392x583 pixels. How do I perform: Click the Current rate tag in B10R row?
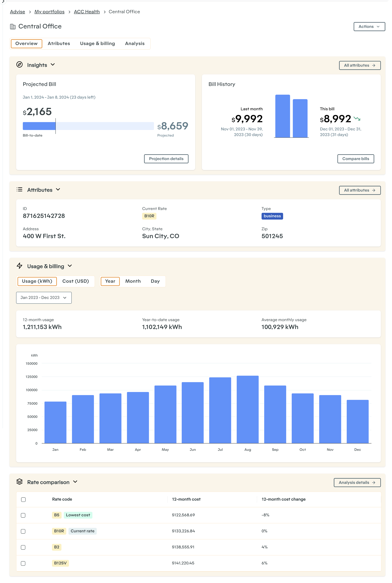(x=83, y=531)
